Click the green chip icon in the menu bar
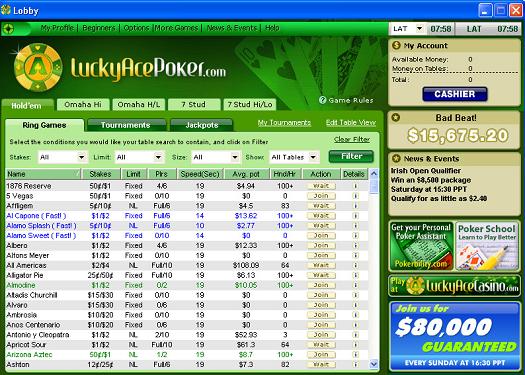Viewport: 525px width, 375px height. tap(9, 29)
